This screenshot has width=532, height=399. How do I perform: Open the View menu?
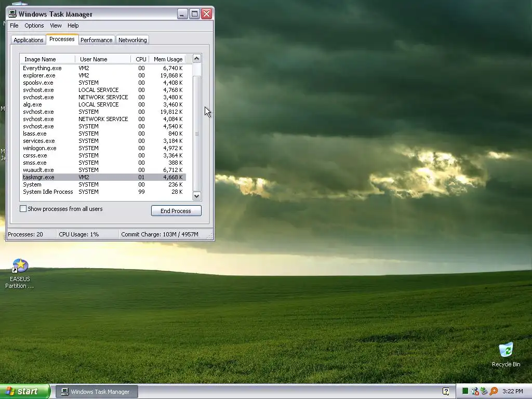(x=56, y=25)
